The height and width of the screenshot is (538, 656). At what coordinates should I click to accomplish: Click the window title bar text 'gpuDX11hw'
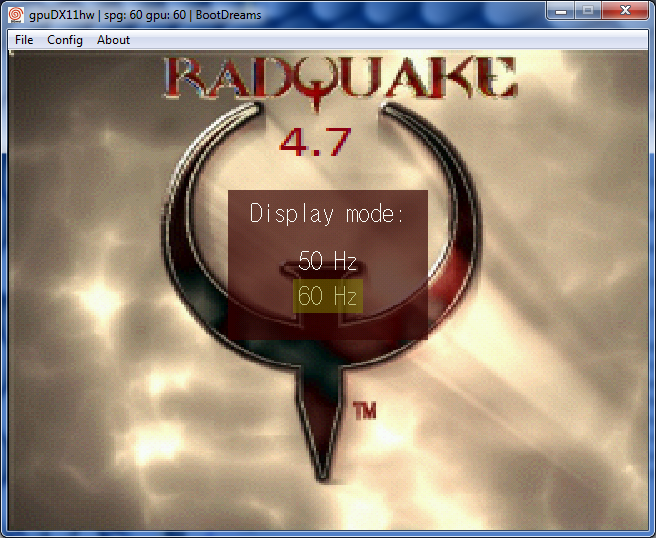pos(62,15)
